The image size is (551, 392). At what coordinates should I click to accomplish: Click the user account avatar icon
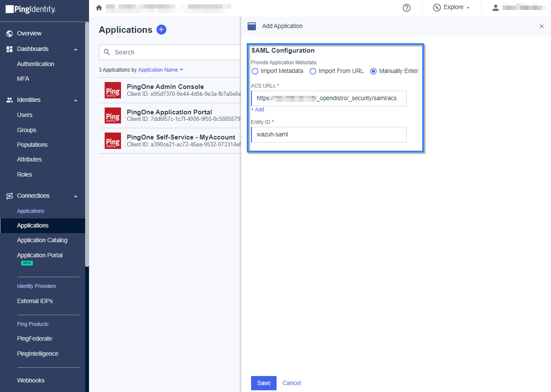(x=496, y=8)
